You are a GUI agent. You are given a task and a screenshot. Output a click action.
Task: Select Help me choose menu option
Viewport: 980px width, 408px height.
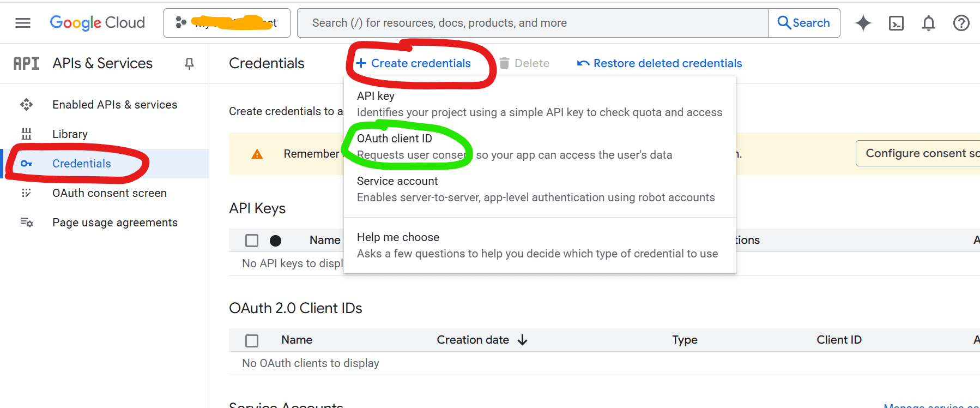tap(540, 245)
